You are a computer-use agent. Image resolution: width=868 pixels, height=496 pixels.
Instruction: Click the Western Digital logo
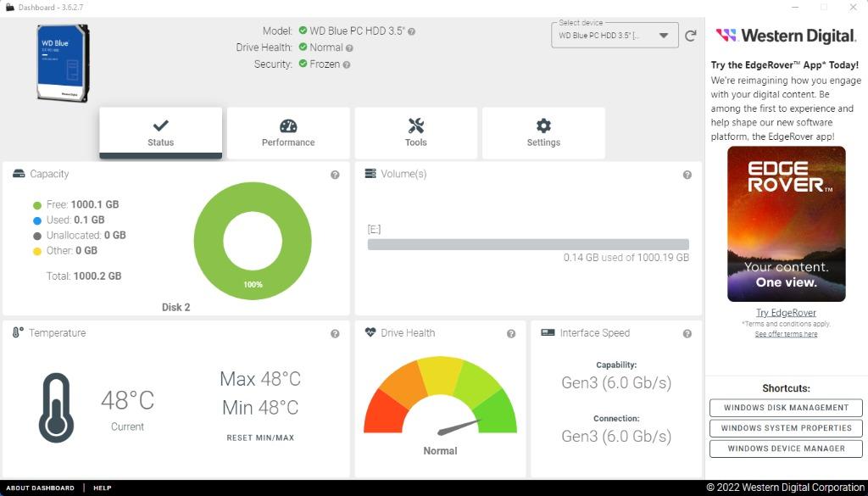[786, 36]
